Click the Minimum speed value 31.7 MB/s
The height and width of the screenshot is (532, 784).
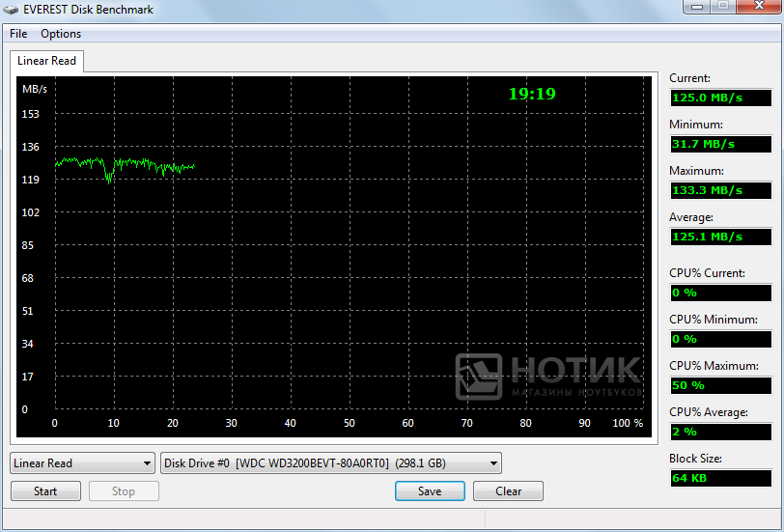click(720, 144)
